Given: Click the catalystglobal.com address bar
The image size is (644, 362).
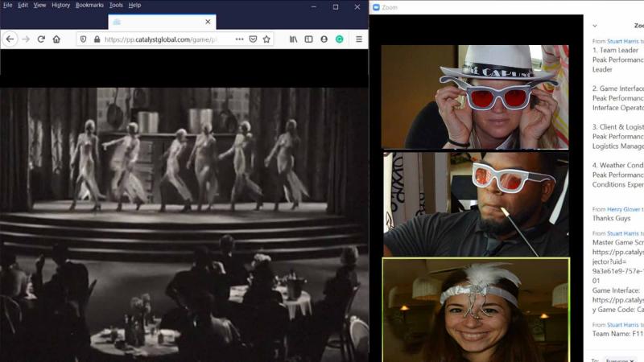Looking at the screenshot, I should point(161,39).
